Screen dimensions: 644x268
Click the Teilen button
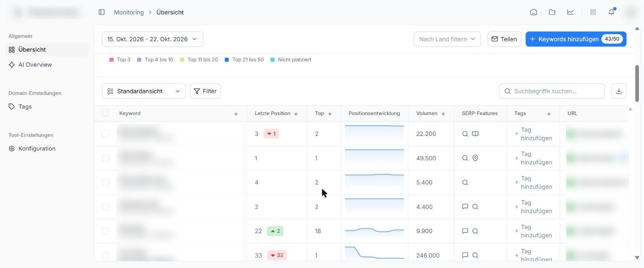click(x=504, y=39)
